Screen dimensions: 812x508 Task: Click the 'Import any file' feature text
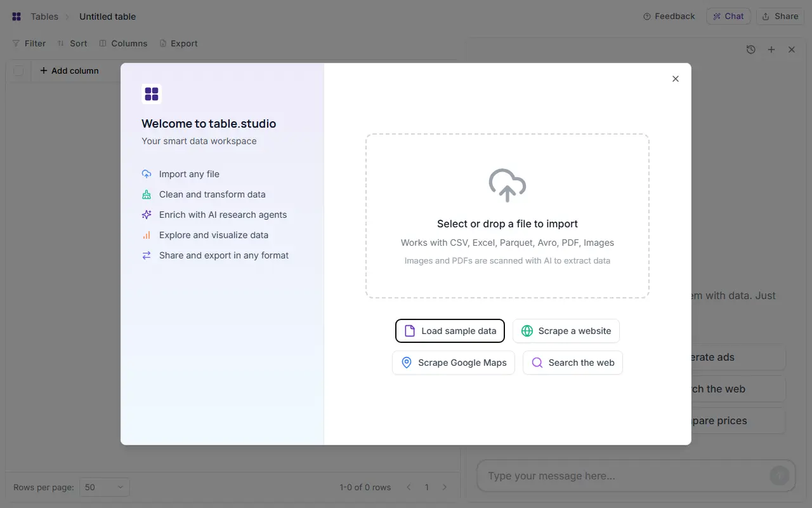coord(189,174)
